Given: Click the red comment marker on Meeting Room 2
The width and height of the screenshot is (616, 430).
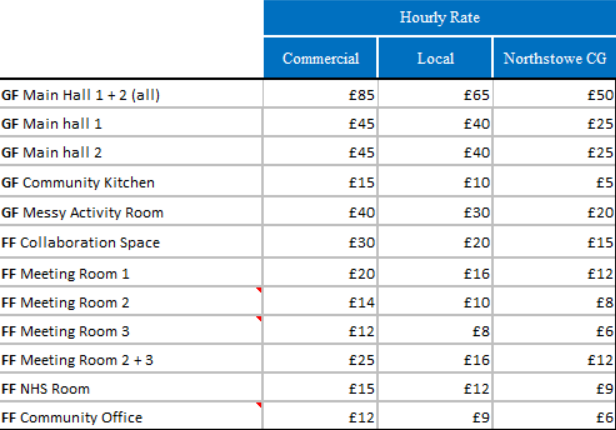Looking at the screenshot, I should click(x=260, y=290).
